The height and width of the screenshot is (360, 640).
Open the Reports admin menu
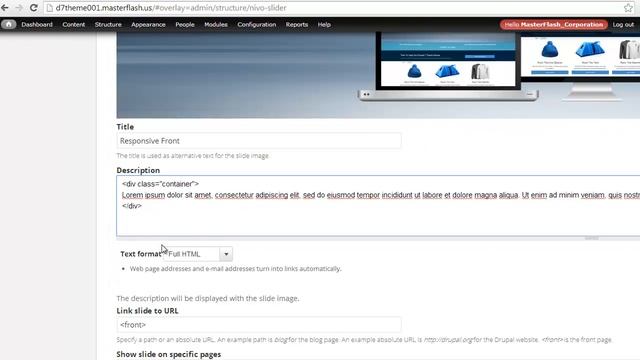click(x=297, y=24)
